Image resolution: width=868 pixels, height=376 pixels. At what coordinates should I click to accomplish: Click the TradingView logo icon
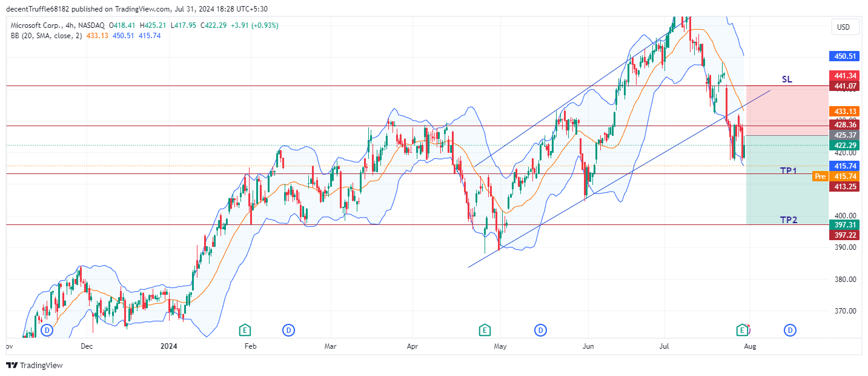[x=12, y=365]
